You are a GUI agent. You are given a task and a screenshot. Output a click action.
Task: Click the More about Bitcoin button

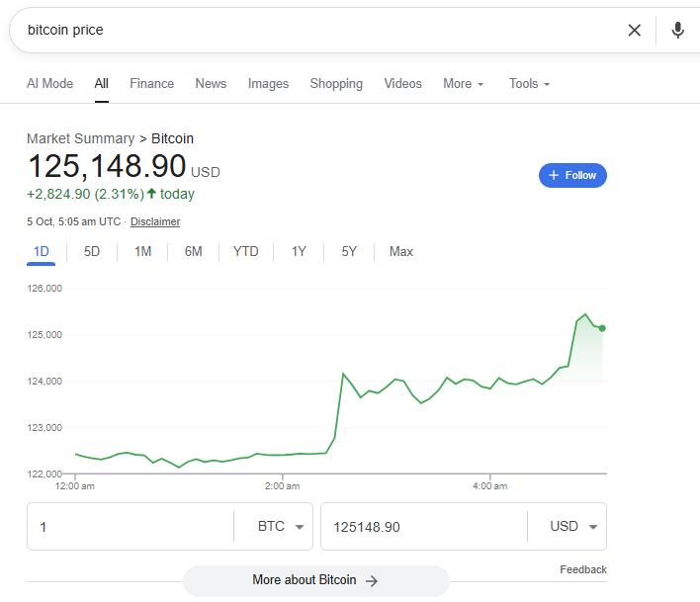[x=316, y=580]
